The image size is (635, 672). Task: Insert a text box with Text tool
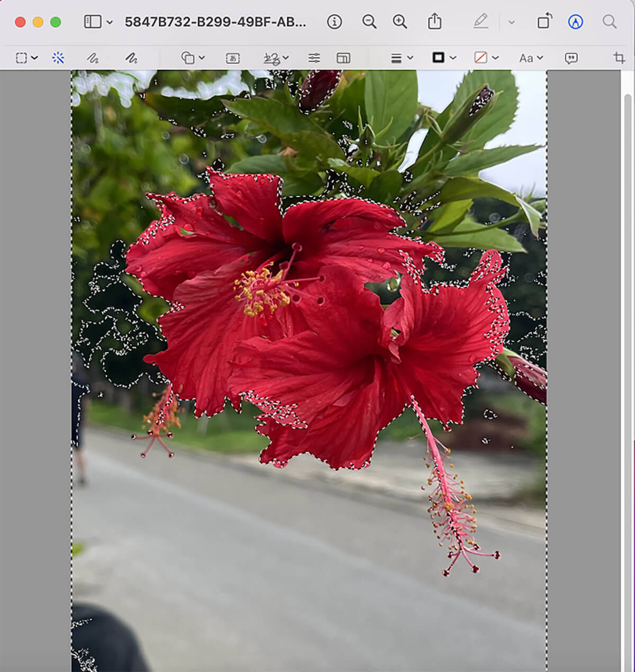pos(233,58)
